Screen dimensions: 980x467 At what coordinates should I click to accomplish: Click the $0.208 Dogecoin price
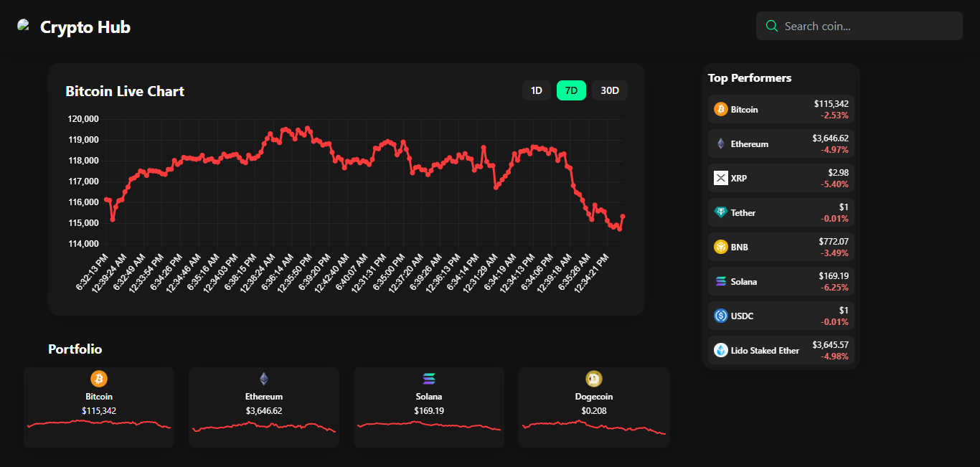pyautogui.click(x=594, y=411)
